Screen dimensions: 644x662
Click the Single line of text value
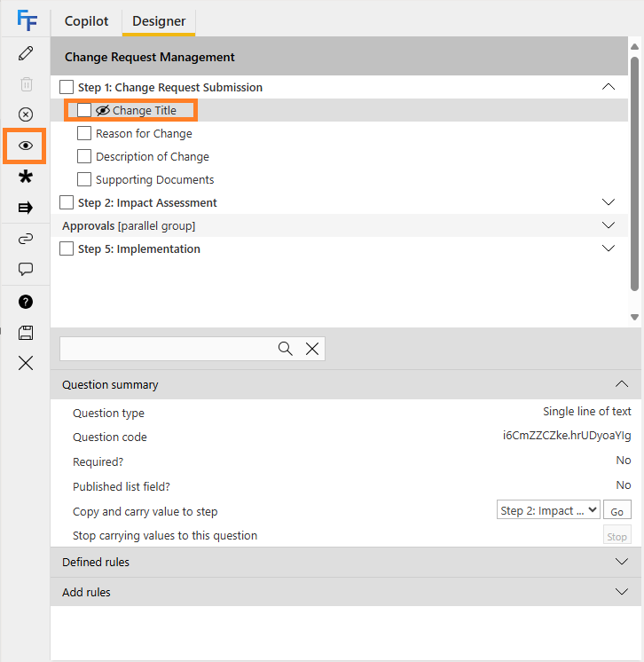tap(587, 411)
